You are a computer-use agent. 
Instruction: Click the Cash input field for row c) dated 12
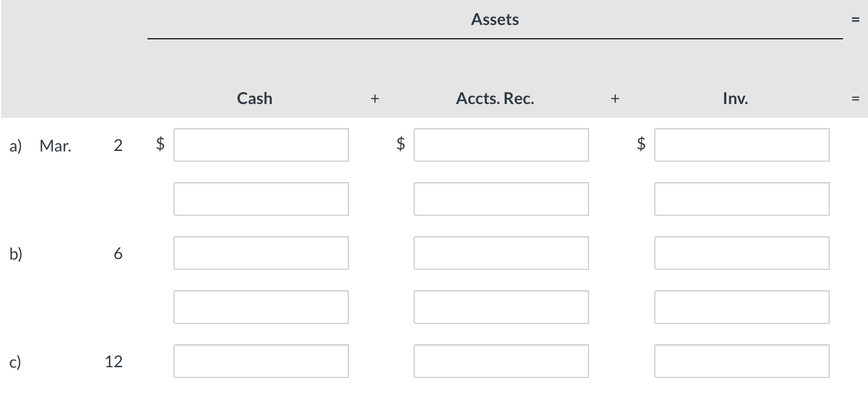[261, 361]
